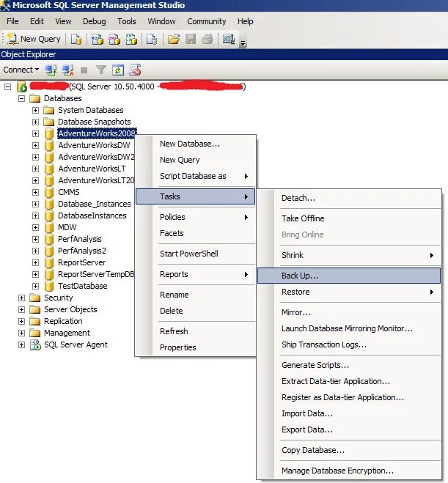Open the Policies submenu

pos(195,217)
